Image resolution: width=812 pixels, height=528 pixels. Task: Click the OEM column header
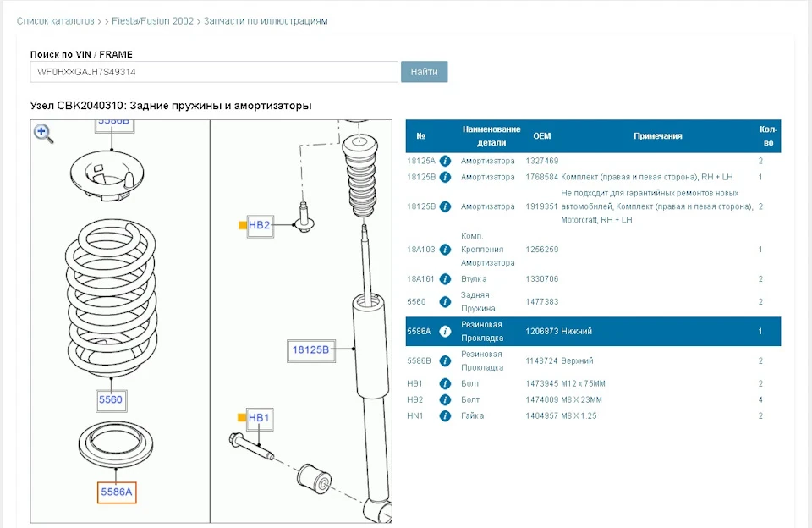pos(542,136)
